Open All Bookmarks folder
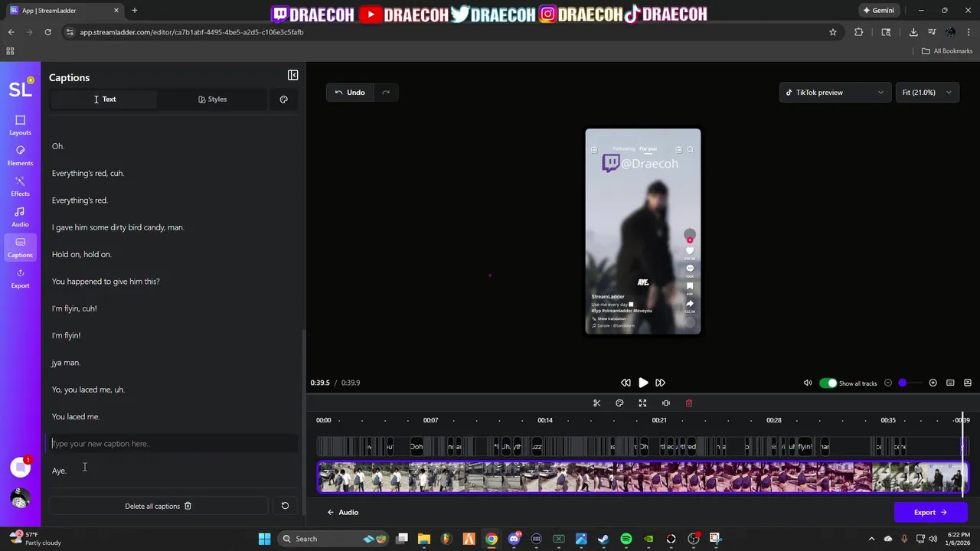Screen dimensions: 980x551 (947, 51)
